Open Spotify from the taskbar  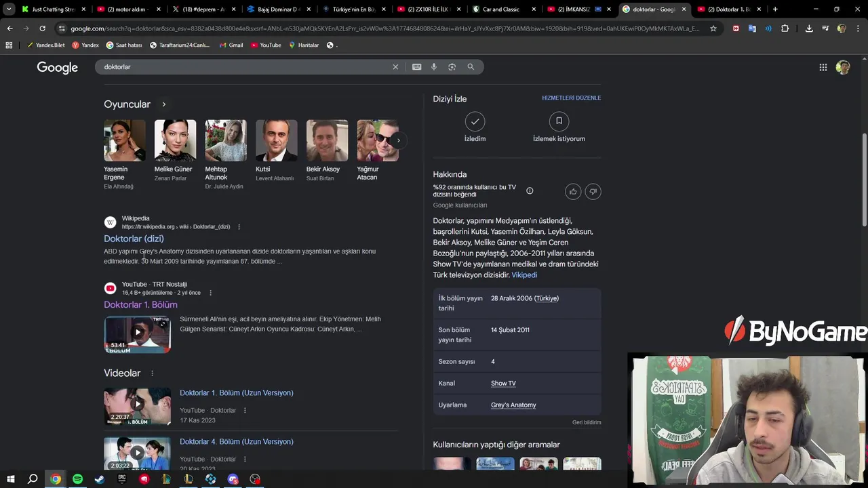click(77, 479)
